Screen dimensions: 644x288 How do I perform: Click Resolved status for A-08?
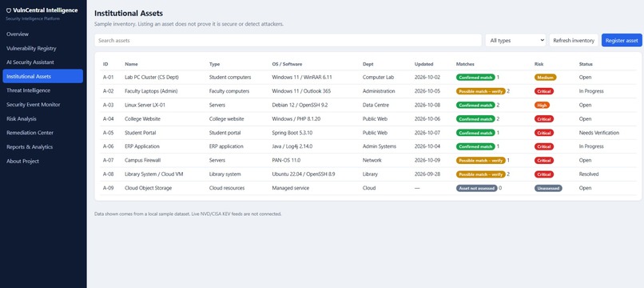coord(589,174)
